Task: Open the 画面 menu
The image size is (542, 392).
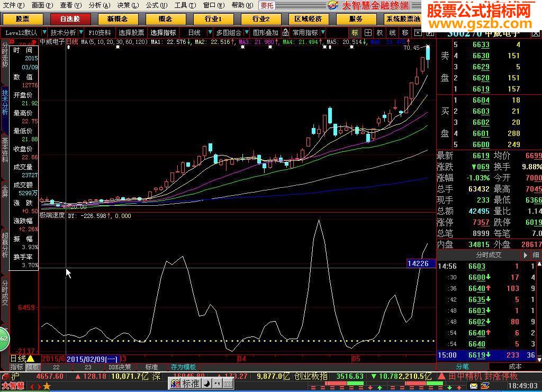Action: (x=42, y=5)
